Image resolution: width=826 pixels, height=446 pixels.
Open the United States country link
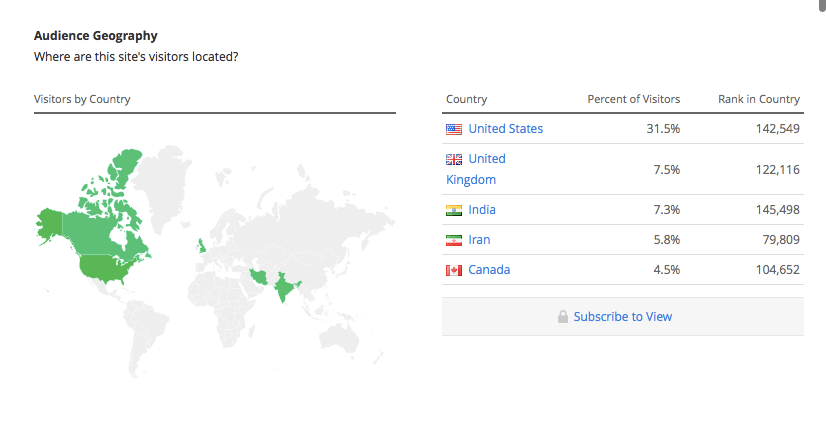pos(505,129)
